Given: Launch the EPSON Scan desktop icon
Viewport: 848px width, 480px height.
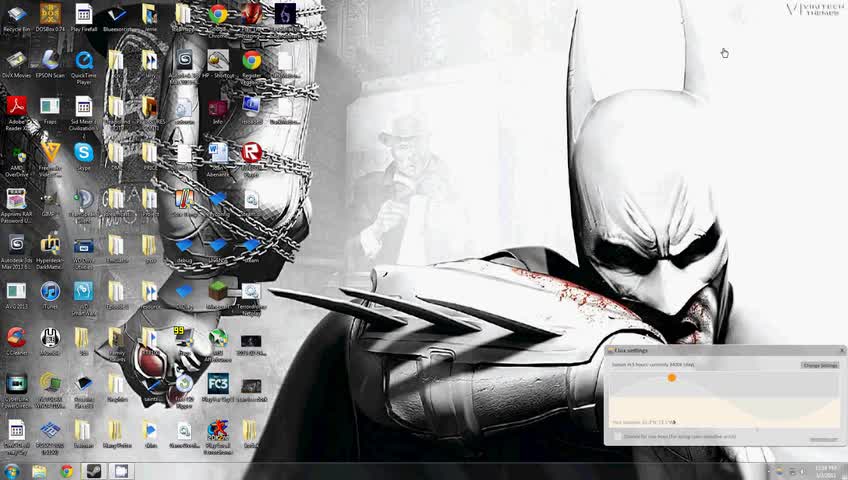Looking at the screenshot, I should 50,64.
